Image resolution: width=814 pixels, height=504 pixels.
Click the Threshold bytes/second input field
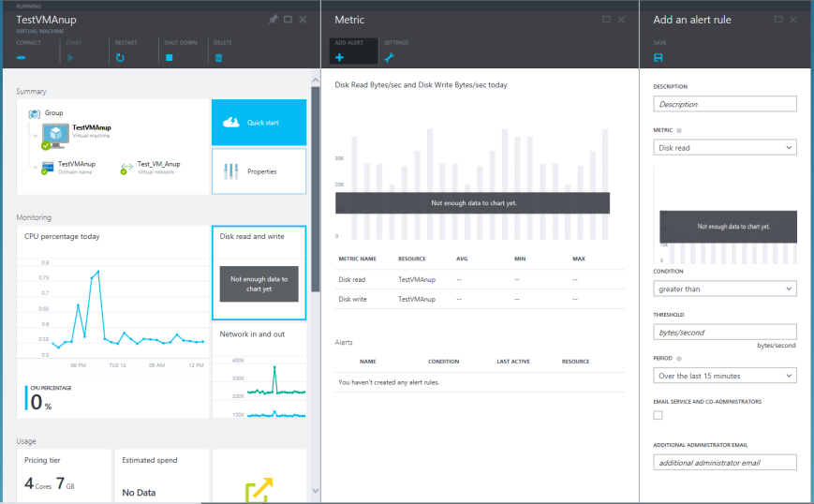pyautogui.click(x=725, y=333)
